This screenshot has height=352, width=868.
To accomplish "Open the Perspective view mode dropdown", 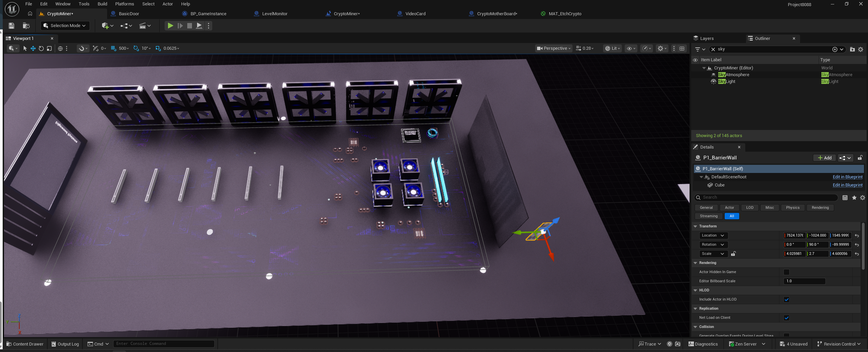I will pyautogui.click(x=554, y=48).
